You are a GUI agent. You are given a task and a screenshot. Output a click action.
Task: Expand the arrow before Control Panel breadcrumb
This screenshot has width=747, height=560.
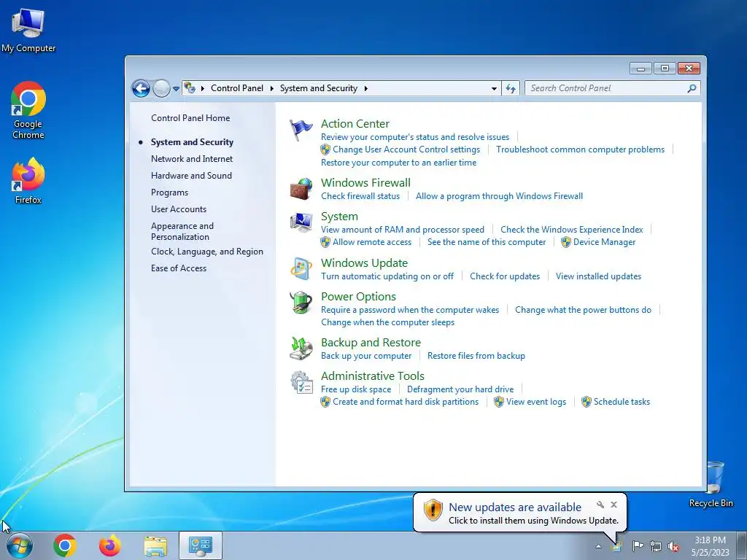(203, 88)
